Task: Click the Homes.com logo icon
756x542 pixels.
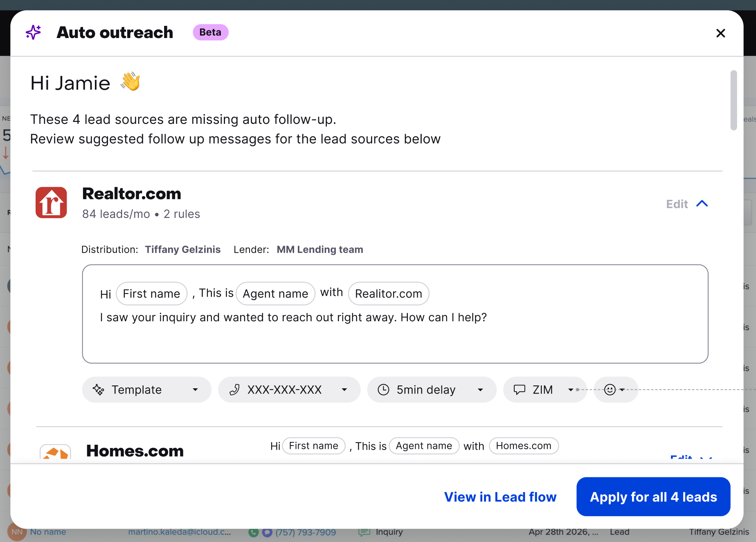Action: 55,452
